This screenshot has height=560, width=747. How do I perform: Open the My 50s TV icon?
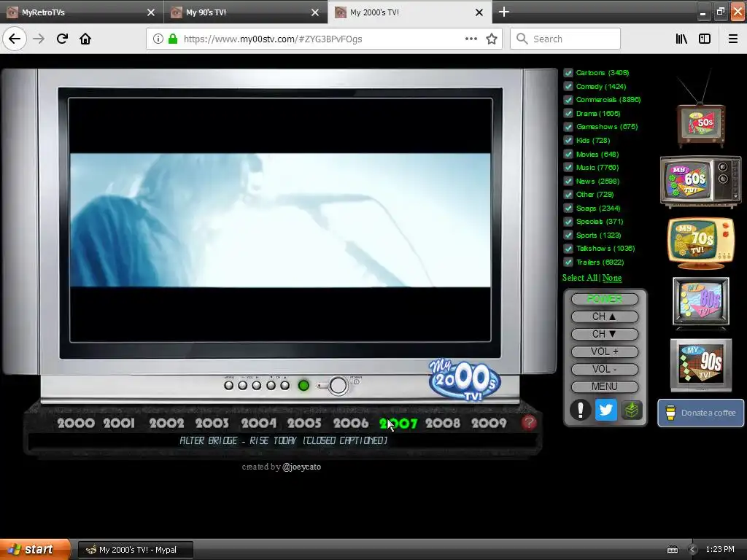[701, 125]
